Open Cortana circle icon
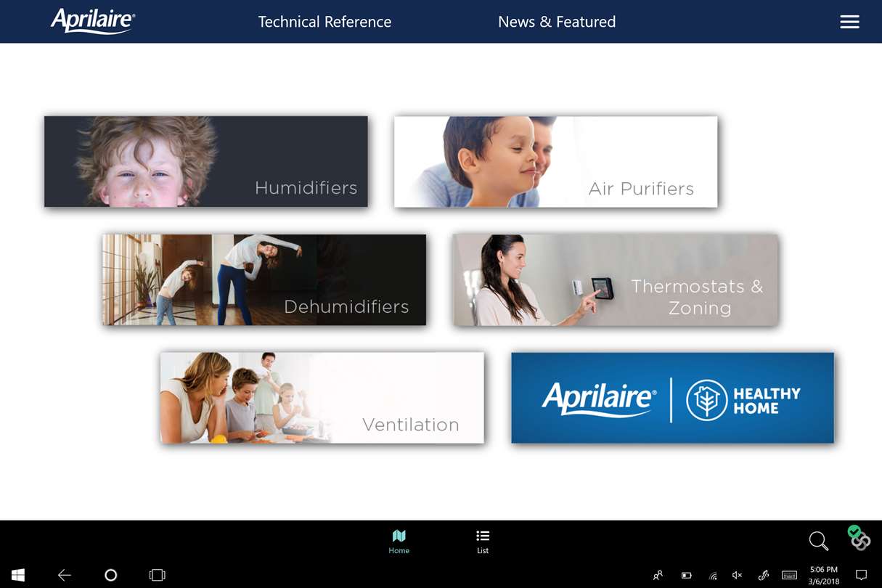 point(110,575)
